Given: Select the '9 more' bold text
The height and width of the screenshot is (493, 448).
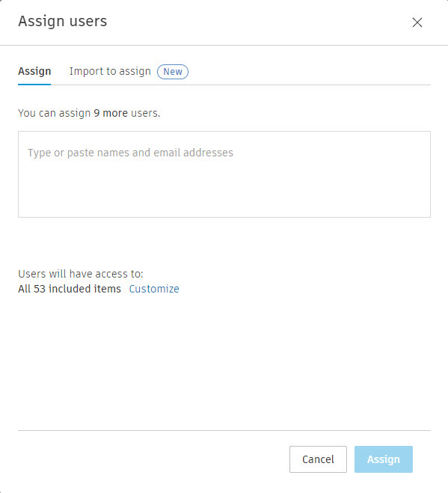Looking at the screenshot, I should pos(111,113).
